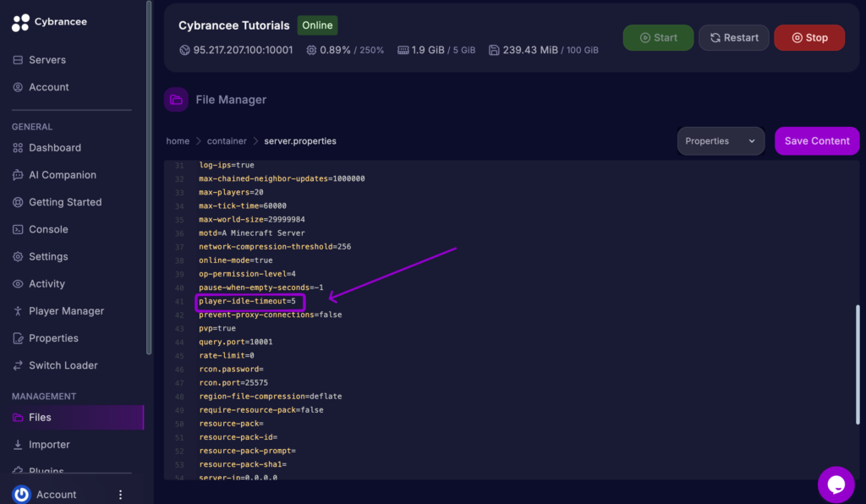Click the Console terminal icon
The image size is (866, 504).
18,229
